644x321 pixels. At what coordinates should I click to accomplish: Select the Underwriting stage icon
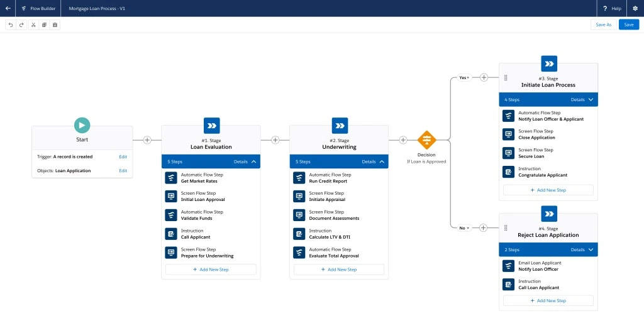340,126
